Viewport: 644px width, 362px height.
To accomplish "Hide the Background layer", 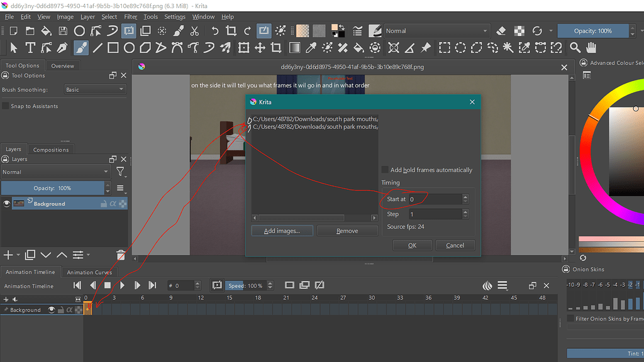I will 6,203.
